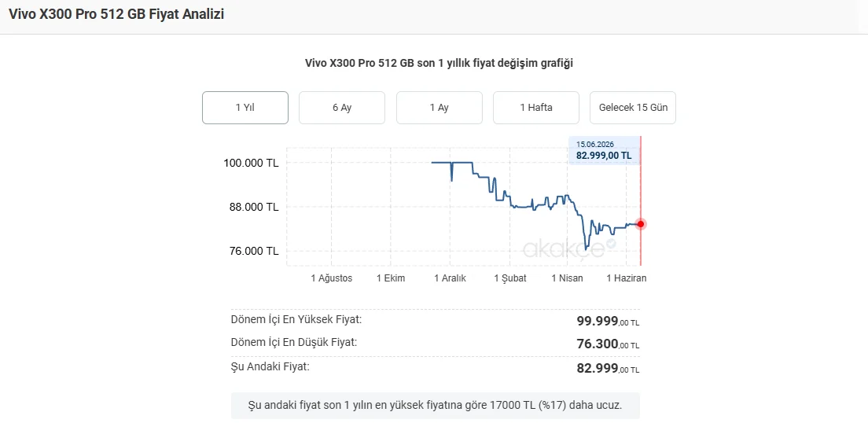Open the 1 Hafta range view
This screenshot has height=423, width=868.
(536, 108)
